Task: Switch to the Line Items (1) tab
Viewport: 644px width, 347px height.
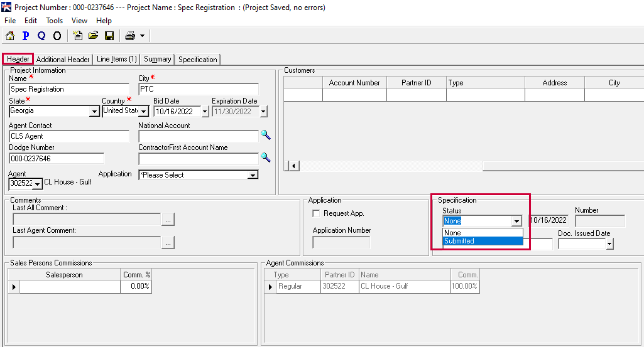Action: pyautogui.click(x=116, y=59)
